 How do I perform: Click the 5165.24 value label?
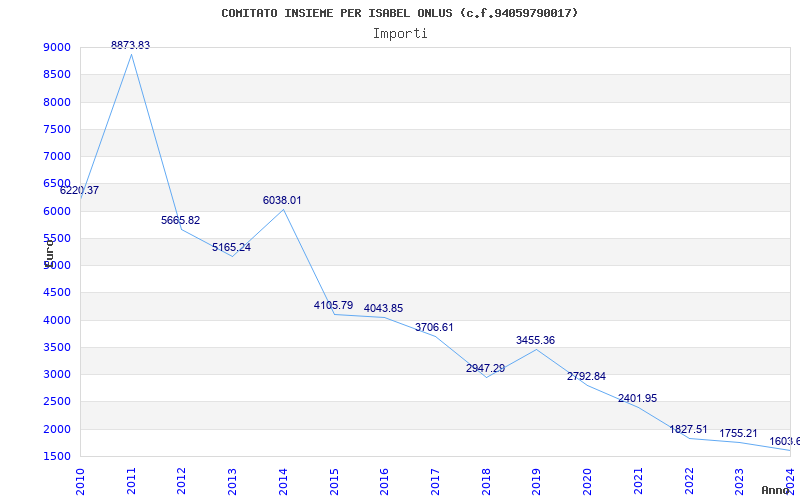[x=232, y=247]
